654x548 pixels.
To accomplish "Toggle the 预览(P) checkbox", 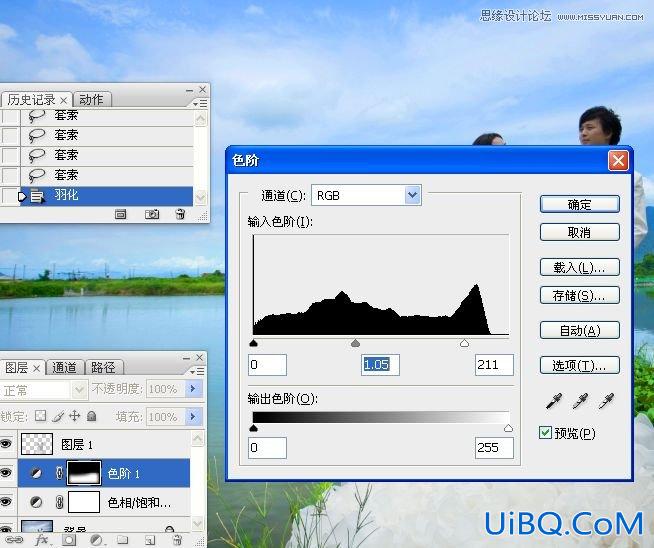I will pos(545,433).
